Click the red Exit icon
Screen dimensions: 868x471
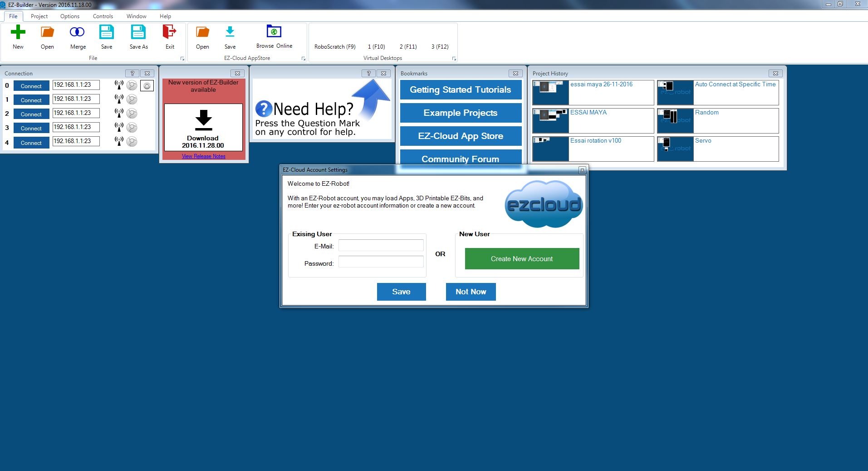[x=169, y=32]
